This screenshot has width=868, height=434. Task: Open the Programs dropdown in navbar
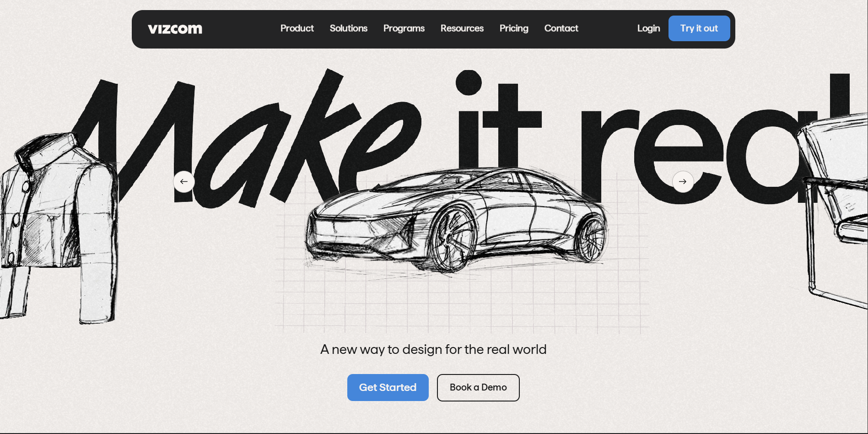(x=404, y=28)
